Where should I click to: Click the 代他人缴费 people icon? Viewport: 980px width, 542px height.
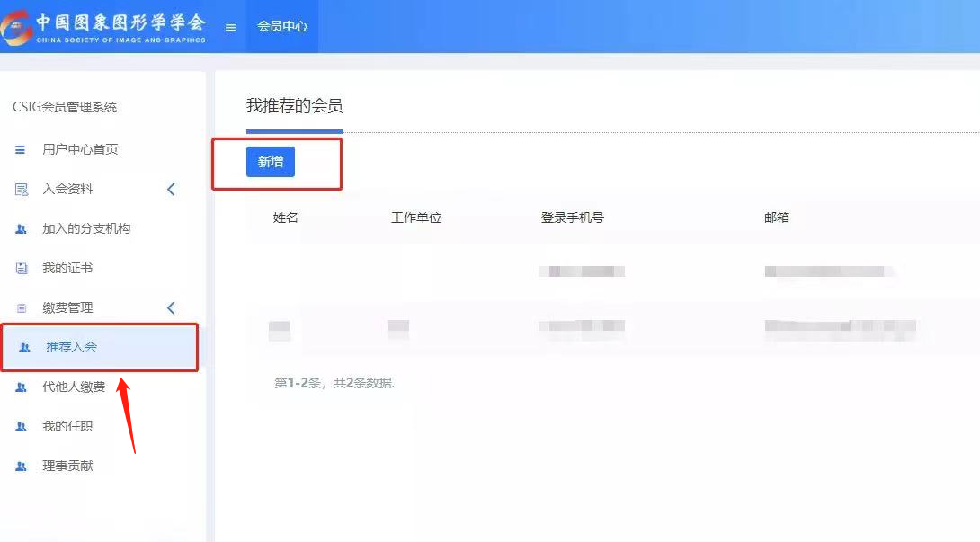[x=21, y=387]
